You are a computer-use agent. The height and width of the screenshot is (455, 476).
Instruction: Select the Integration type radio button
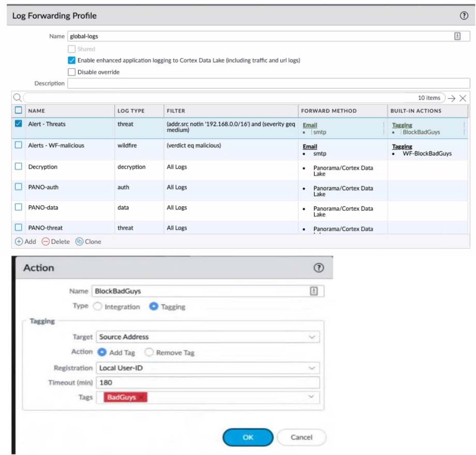pyautogui.click(x=97, y=307)
